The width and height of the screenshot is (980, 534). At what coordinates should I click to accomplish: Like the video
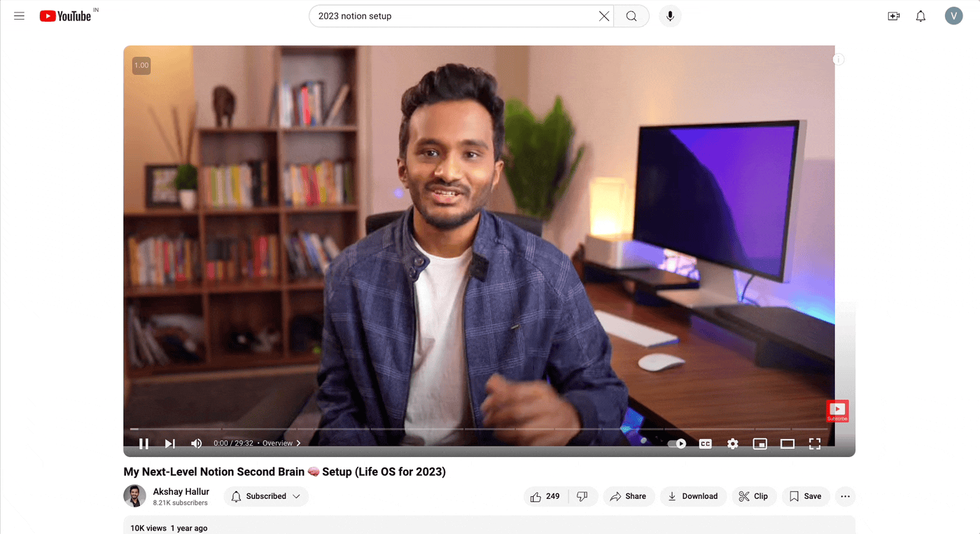[545, 496]
